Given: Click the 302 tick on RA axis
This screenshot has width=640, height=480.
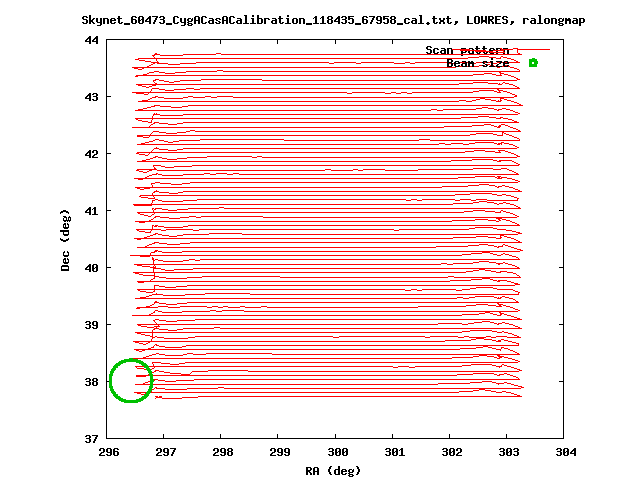Looking at the screenshot, I should point(450,452).
